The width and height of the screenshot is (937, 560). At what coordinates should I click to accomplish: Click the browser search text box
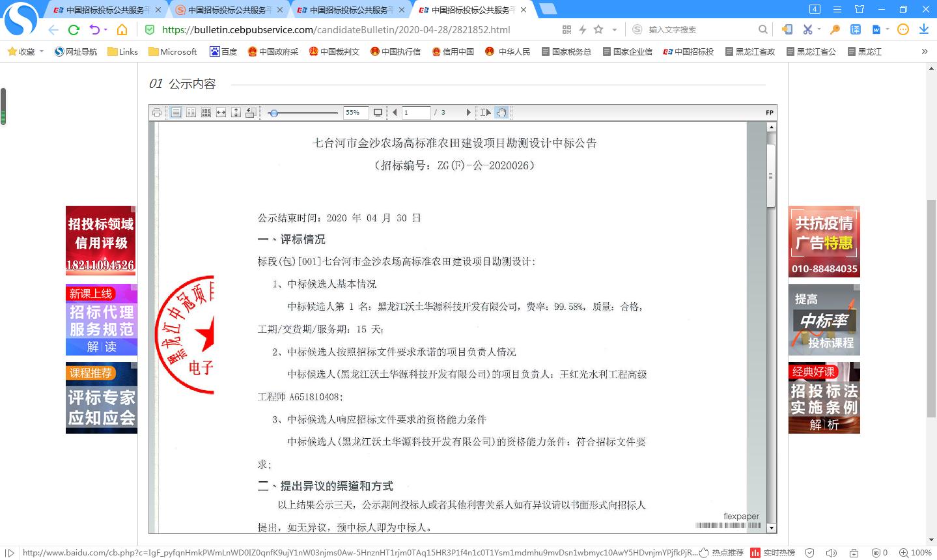pos(700,30)
